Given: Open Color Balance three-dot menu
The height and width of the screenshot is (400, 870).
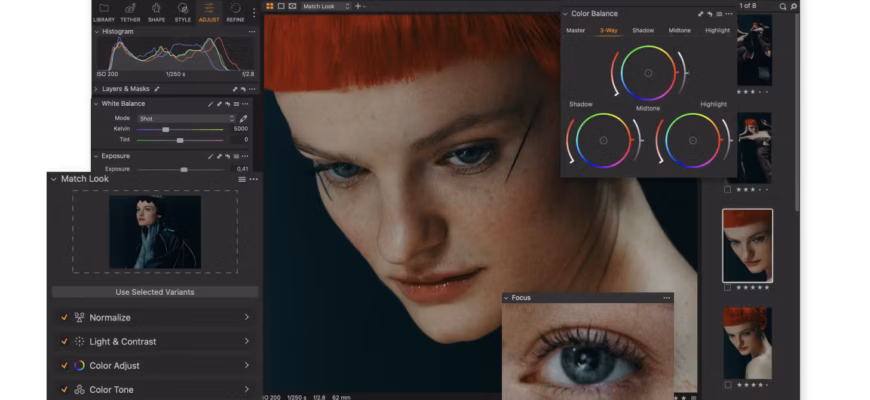Looking at the screenshot, I should coord(729,14).
